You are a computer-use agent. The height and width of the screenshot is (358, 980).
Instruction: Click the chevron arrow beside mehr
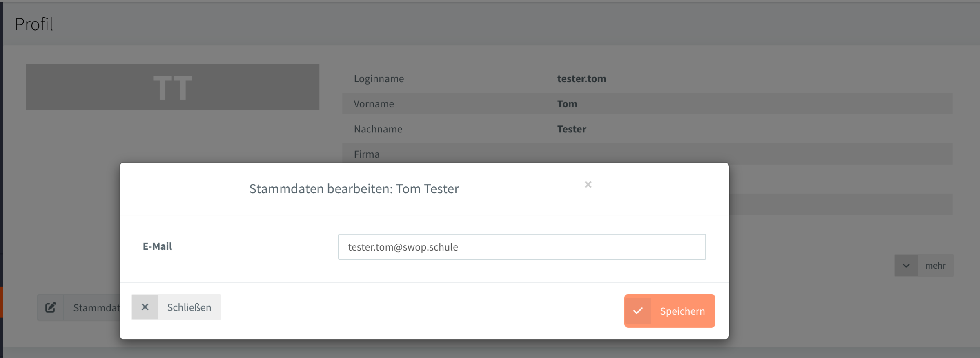tap(906, 266)
